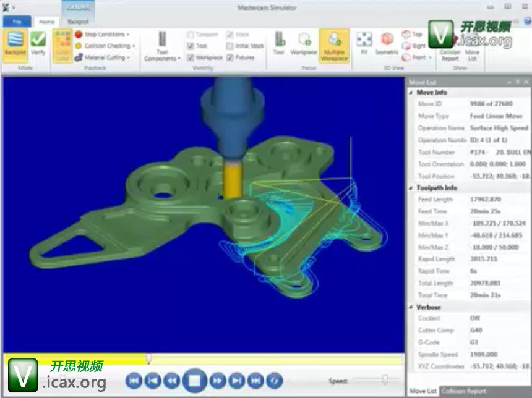Viewport: 532px width, 398px height.
Task: Jump to the start of the simulation
Action: point(134,381)
